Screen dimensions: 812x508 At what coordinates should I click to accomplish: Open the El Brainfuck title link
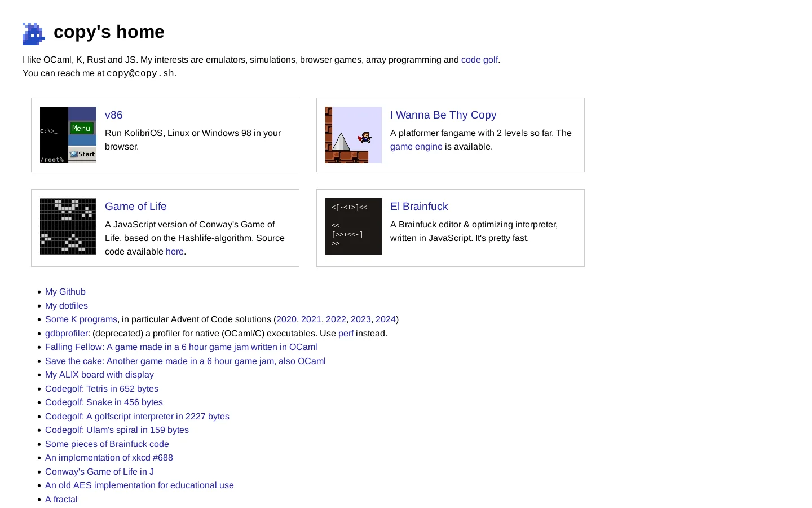click(x=419, y=207)
